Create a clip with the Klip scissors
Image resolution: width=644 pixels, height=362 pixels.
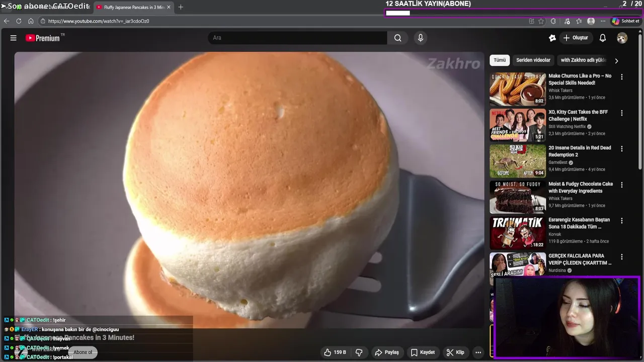click(455, 352)
